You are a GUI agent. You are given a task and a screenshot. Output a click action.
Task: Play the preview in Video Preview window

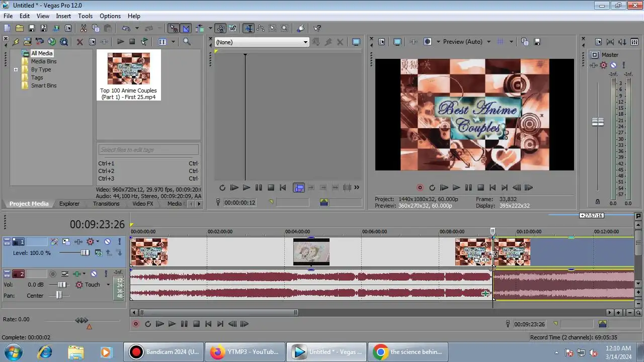coord(456,188)
